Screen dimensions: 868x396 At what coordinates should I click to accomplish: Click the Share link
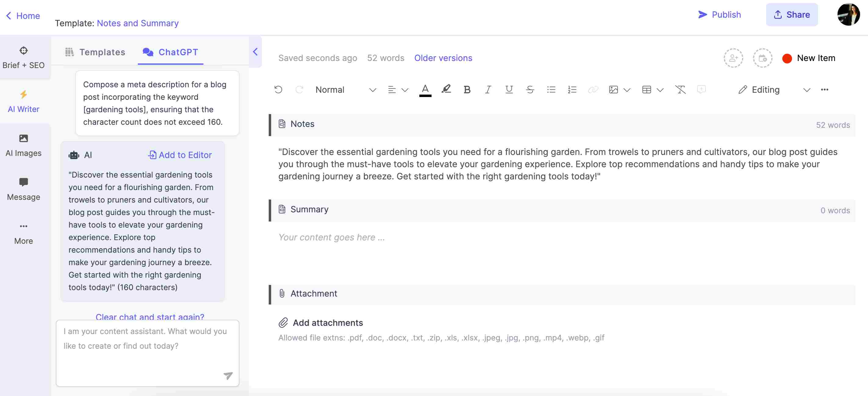tap(792, 14)
